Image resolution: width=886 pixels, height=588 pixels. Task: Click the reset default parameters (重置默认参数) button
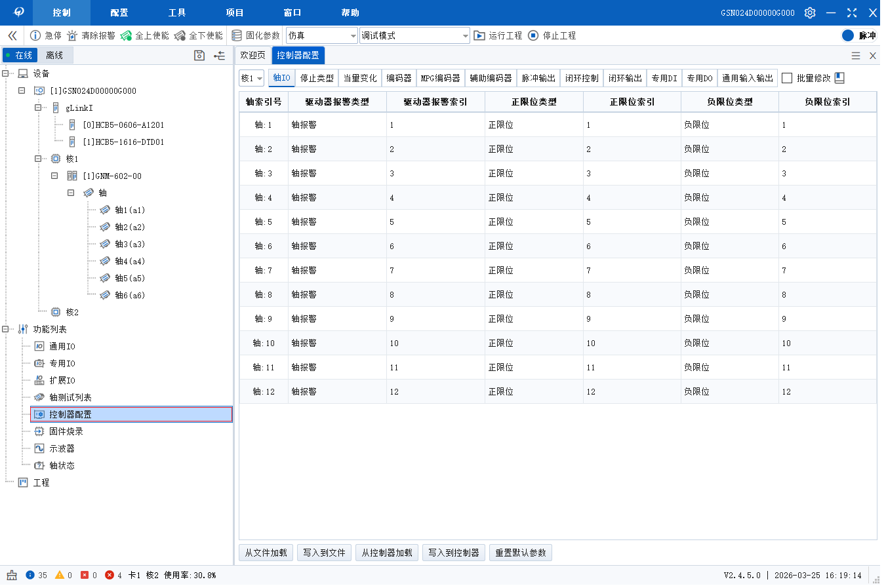point(521,553)
